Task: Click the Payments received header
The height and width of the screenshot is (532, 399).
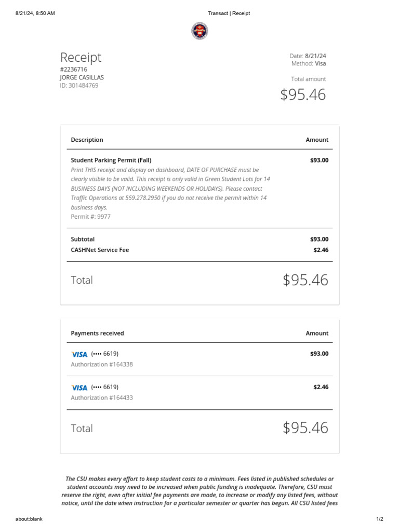Action: [x=97, y=334]
